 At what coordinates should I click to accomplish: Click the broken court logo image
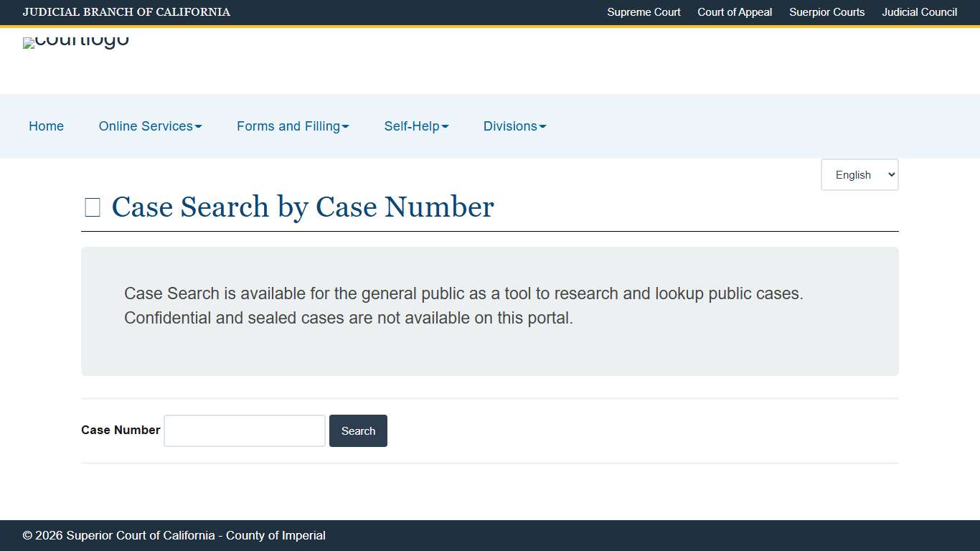click(x=75, y=42)
